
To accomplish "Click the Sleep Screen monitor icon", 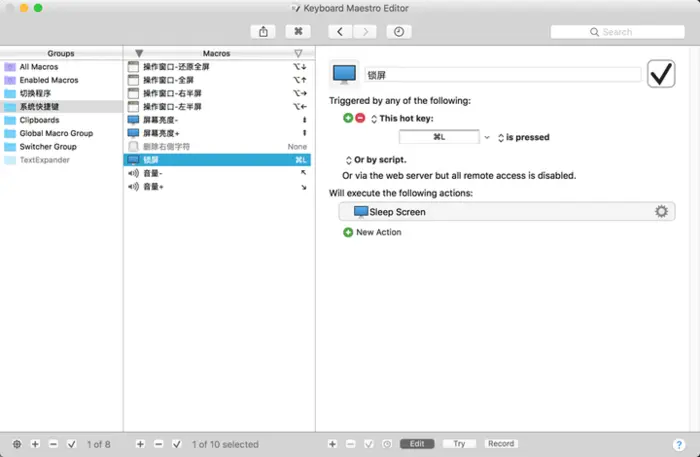I will 361,212.
